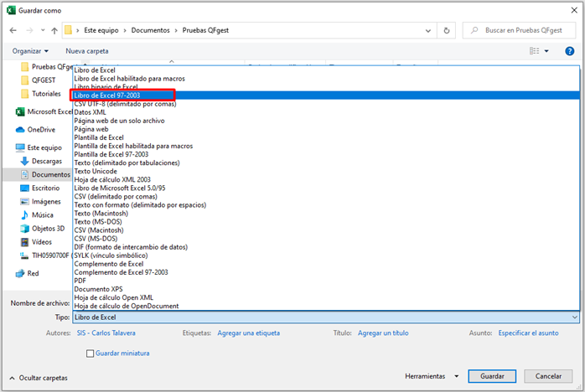Expand address bar previous locations chevron

(x=428, y=31)
